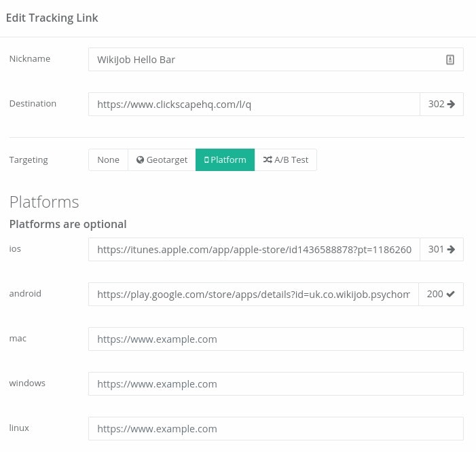The height and width of the screenshot is (452, 476).
Task: Click the 'Platforms are optional' text
Action: click(68, 224)
